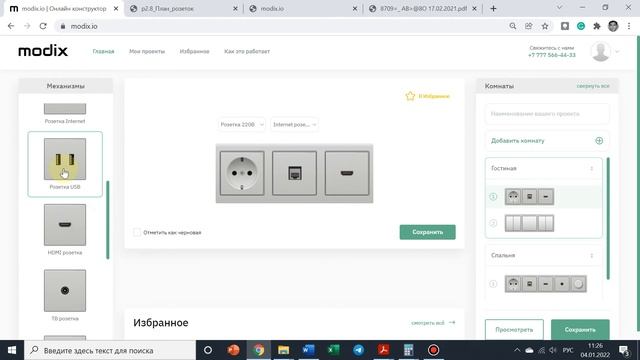This screenshot has height=360, width=640.
Task: Click 'Сохранить' button in rooms panel
Action: point(580,329)
